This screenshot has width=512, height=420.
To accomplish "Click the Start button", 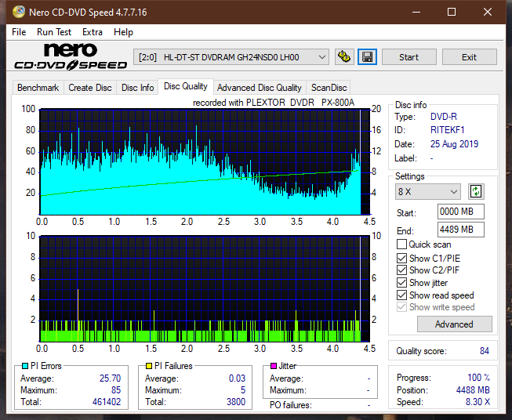I will [409, 57].
